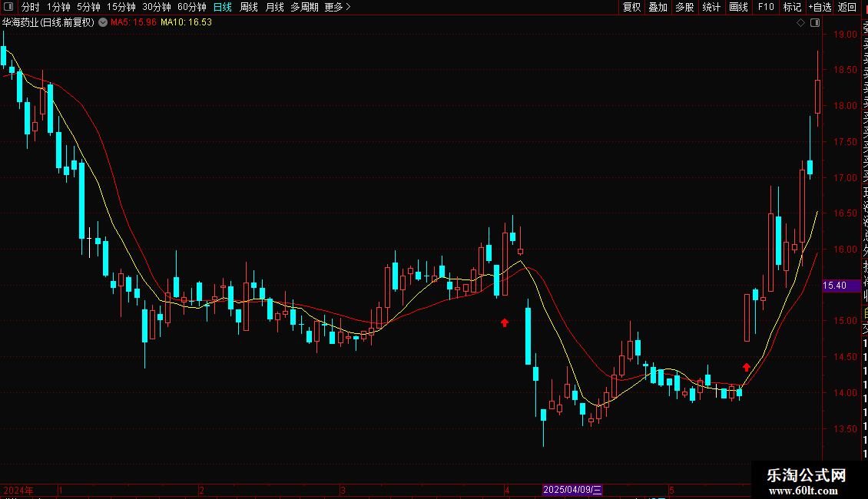Screen dimensions: 868x499
Task: Click the 叠加 overlay button
Action: coord(658,7)
